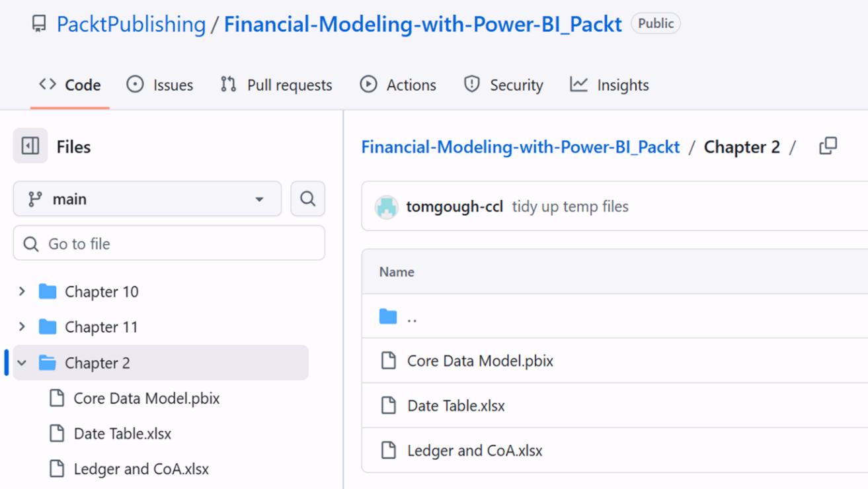Click the parent directory folder icon
868x489 pixels.
point(388,316)
